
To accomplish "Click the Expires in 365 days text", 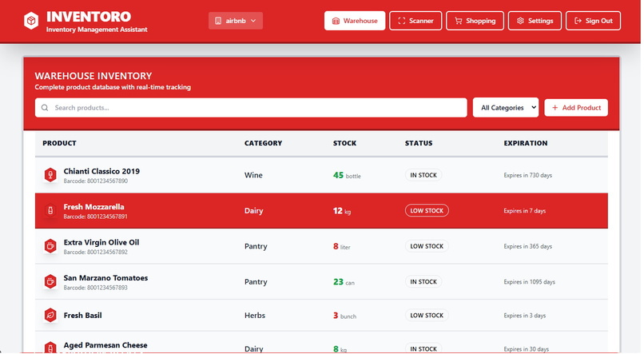I will (528, 246).
